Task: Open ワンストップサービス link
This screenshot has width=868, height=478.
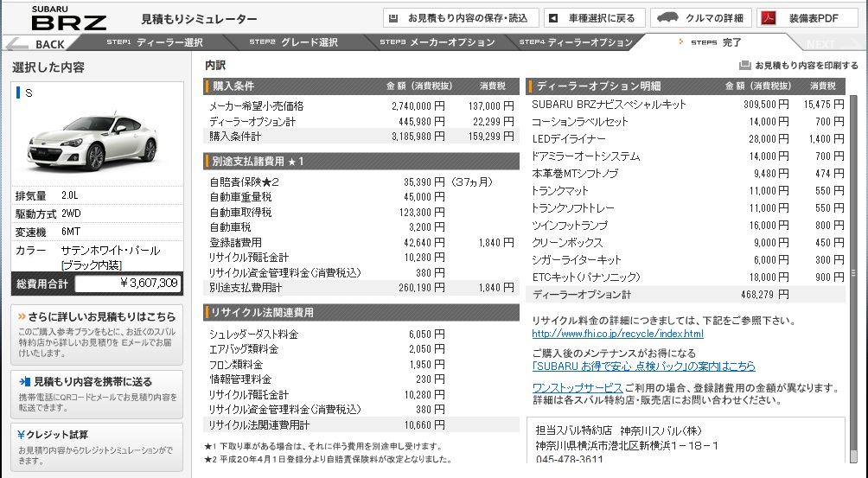Action: click(x=578, y=388)
